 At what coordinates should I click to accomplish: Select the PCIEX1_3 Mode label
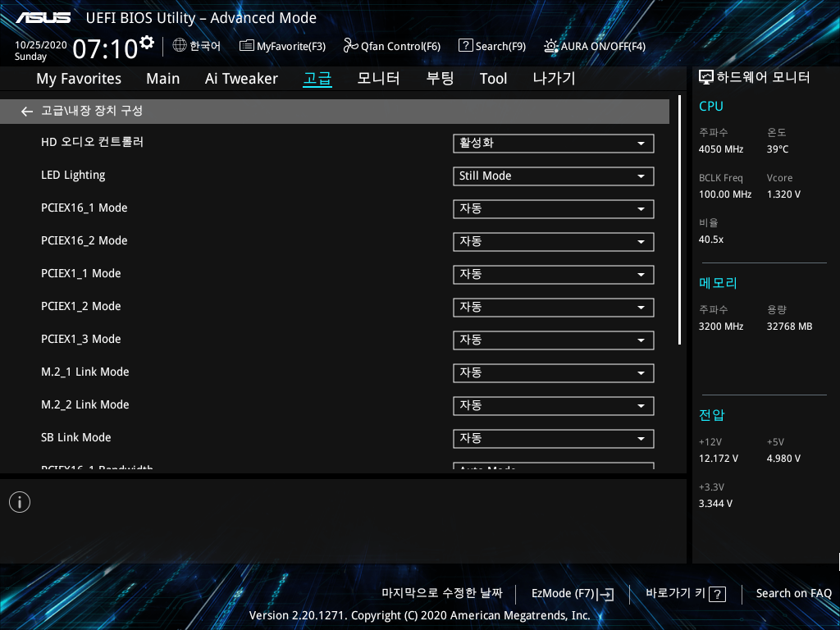[x=81, y=339]
